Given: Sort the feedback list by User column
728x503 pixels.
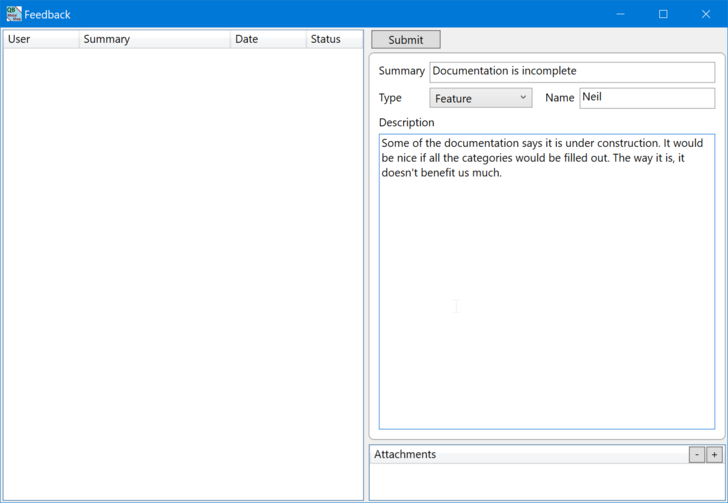Looking at the screenshot, I should pyautogui.click(x=41, y=39).
